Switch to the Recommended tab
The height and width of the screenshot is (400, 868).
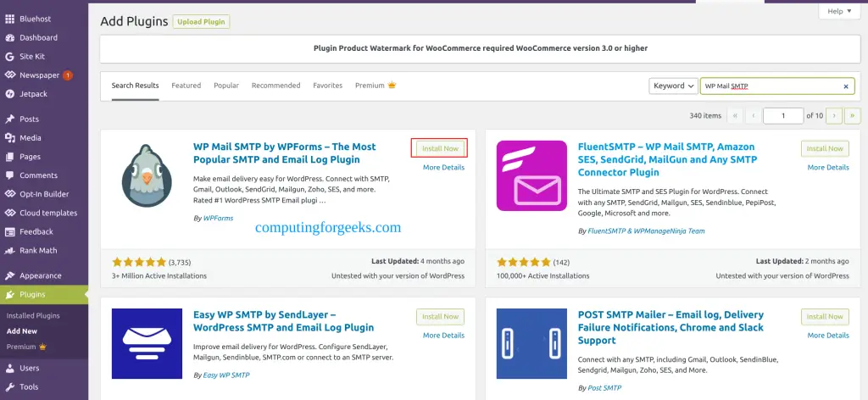pyautogui.click(x=275, y=86)
